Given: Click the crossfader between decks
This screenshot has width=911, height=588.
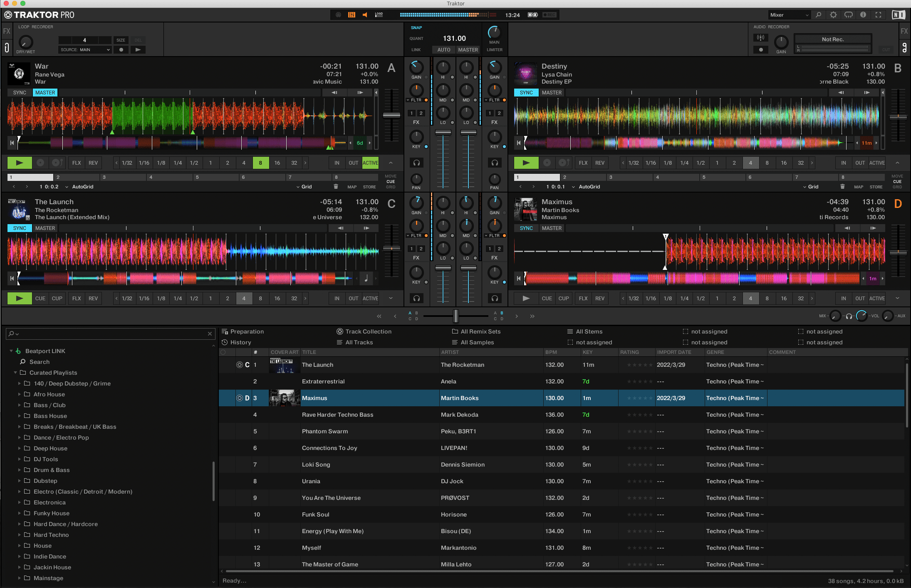Looking at the screenshot, I should coord(456,316).
